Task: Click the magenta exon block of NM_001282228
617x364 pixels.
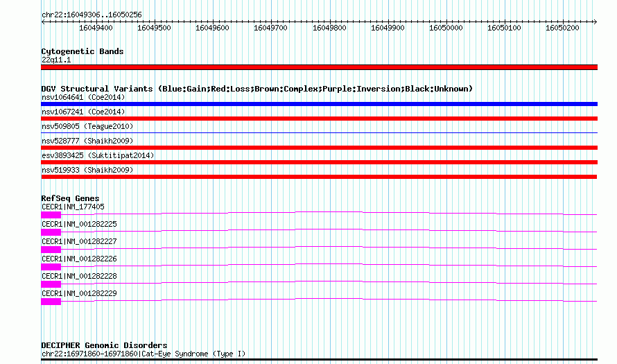Action: coord(51,284)
